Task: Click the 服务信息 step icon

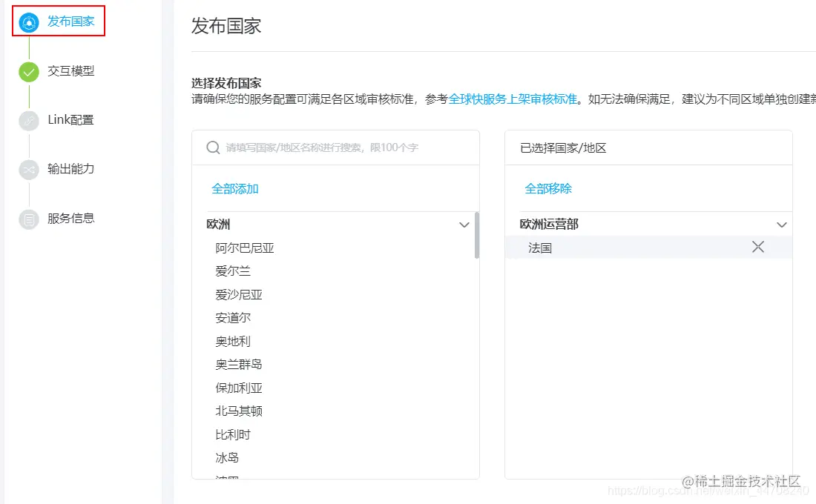Action: coord(27,218)
